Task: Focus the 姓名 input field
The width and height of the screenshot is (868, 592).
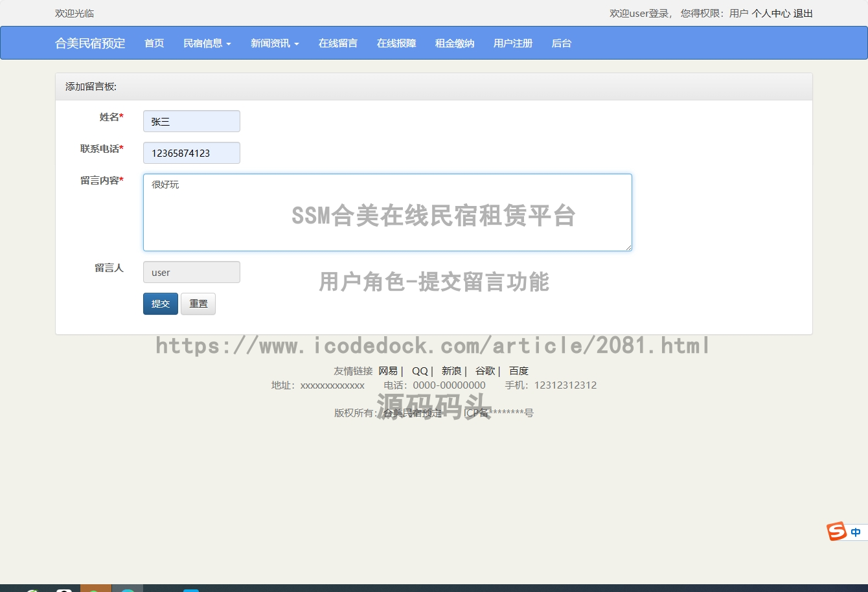Action: [x=192, y=121]
